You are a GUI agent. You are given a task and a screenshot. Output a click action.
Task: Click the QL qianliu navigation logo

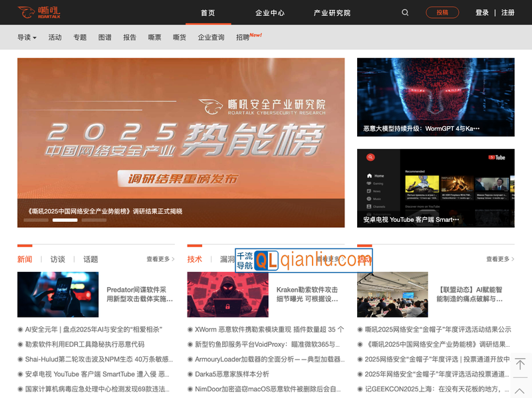(304, 260)
